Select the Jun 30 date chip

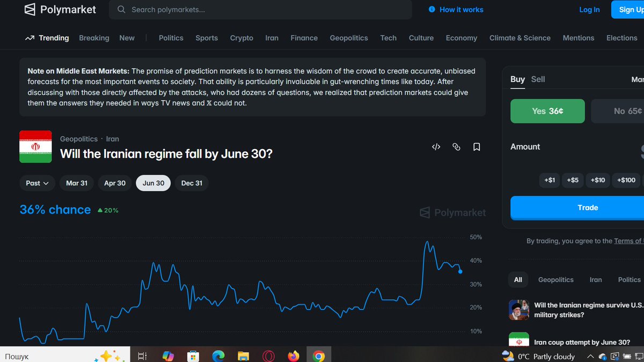click(x=153, y=183)
